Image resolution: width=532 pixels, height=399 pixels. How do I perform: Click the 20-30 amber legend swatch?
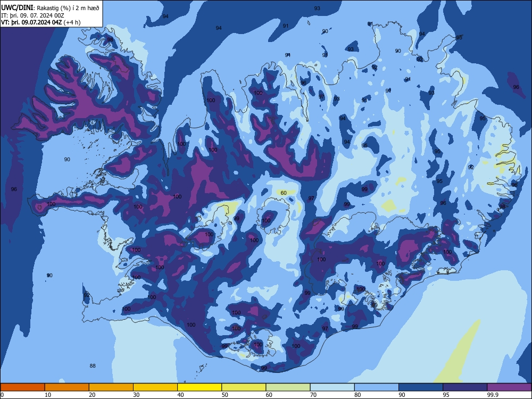pos(111,387)
